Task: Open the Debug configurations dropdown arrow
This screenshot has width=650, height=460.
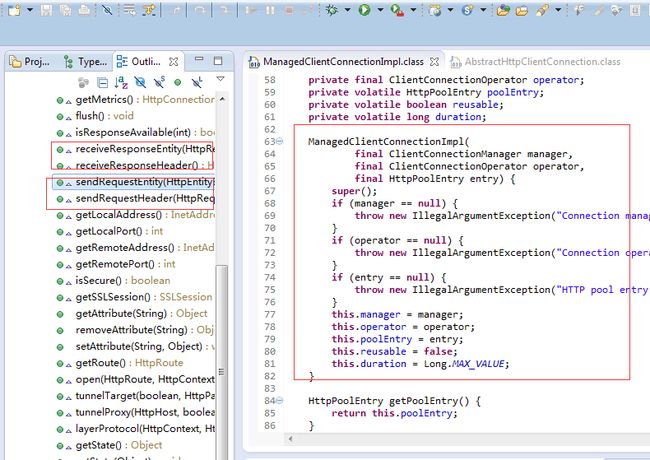Action: (347, 10)
